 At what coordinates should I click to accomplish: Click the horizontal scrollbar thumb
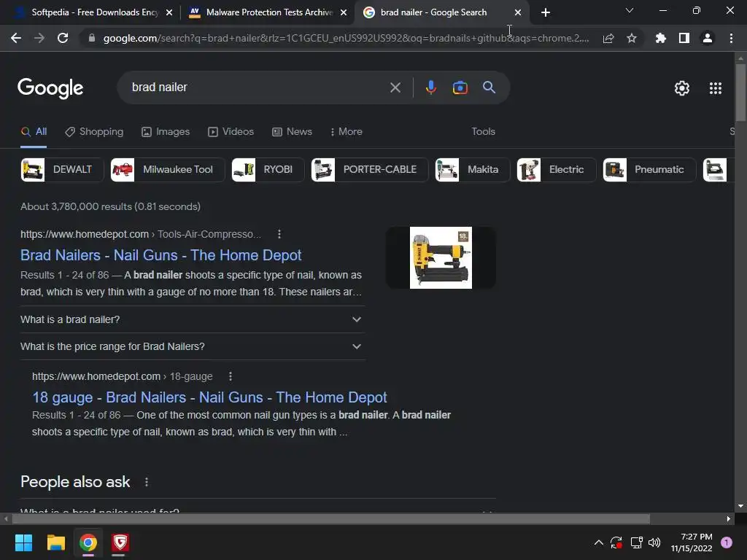330,518
